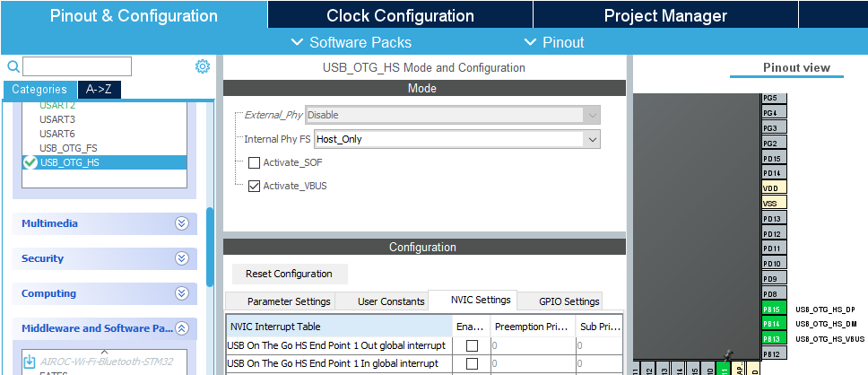Open the Internal Phy FS dropdown

click(x=591, y=139)
